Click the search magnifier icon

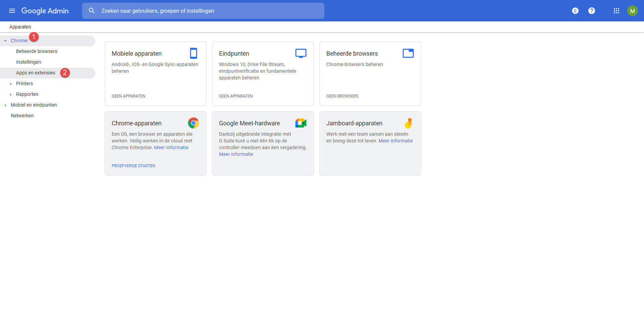click(x=92, y=11)
